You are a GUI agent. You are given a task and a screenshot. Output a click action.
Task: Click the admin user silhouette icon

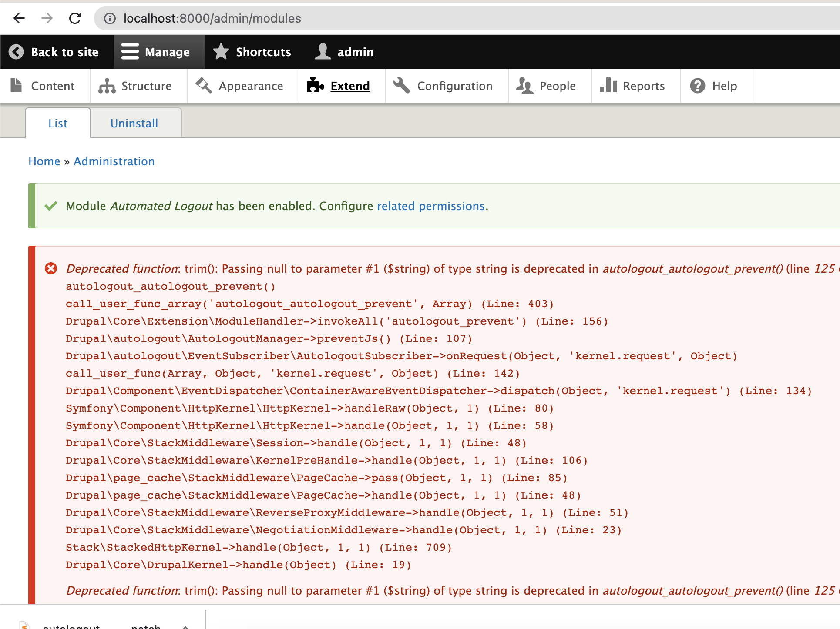[323, 51]
